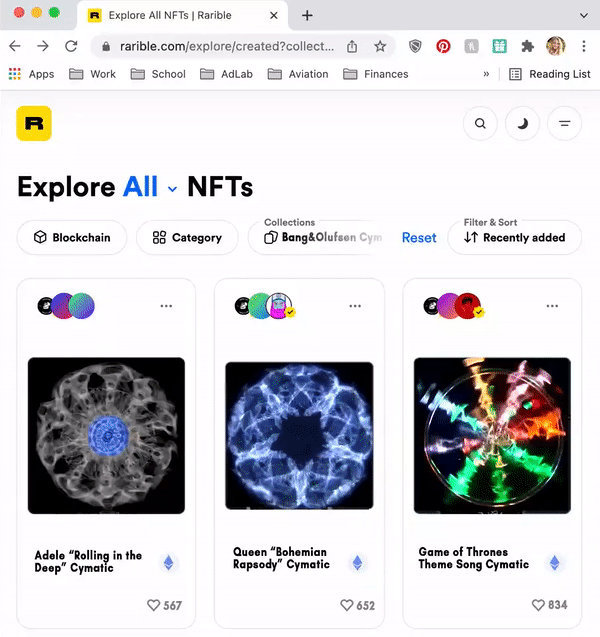Open more options on Game of Thrones card
This screenshot has height=637, width=600.
pyautogui.click(x=552, y=306)
